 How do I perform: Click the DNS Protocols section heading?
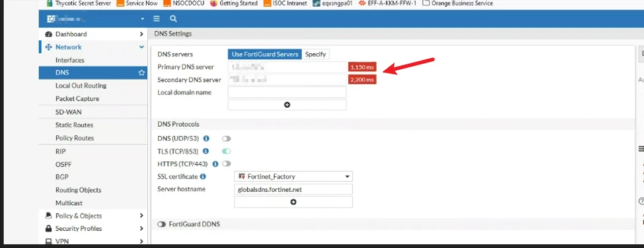coord(178,124)
